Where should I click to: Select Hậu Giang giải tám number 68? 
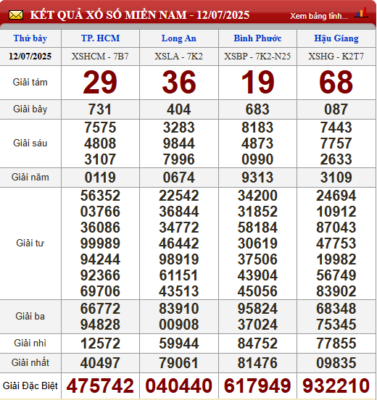coord(336,82)
